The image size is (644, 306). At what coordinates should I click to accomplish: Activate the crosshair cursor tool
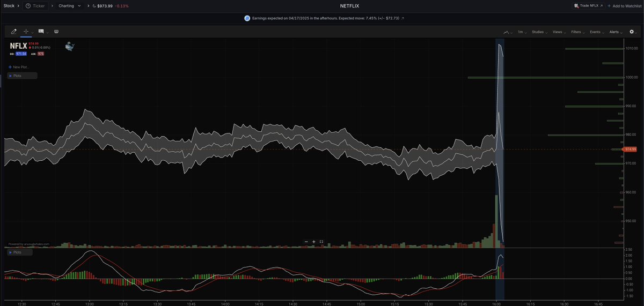26,32
